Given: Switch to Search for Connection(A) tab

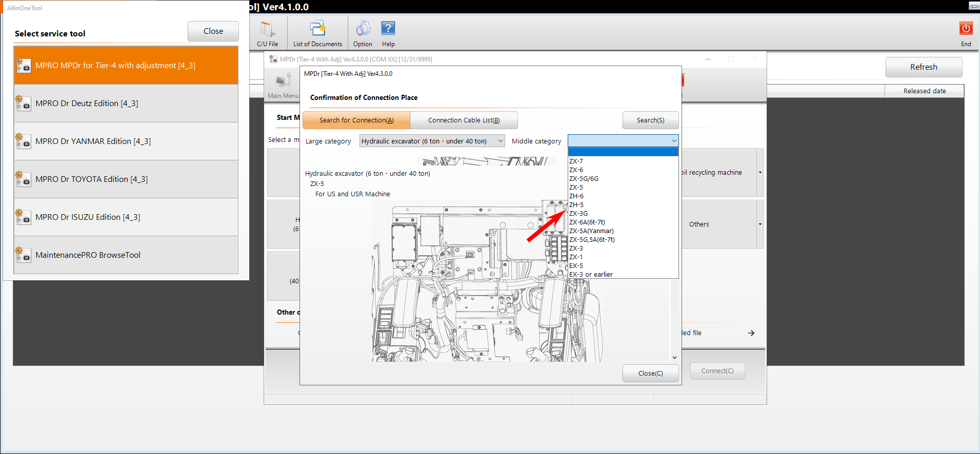Looking at the screenshot, I should 356,120.
